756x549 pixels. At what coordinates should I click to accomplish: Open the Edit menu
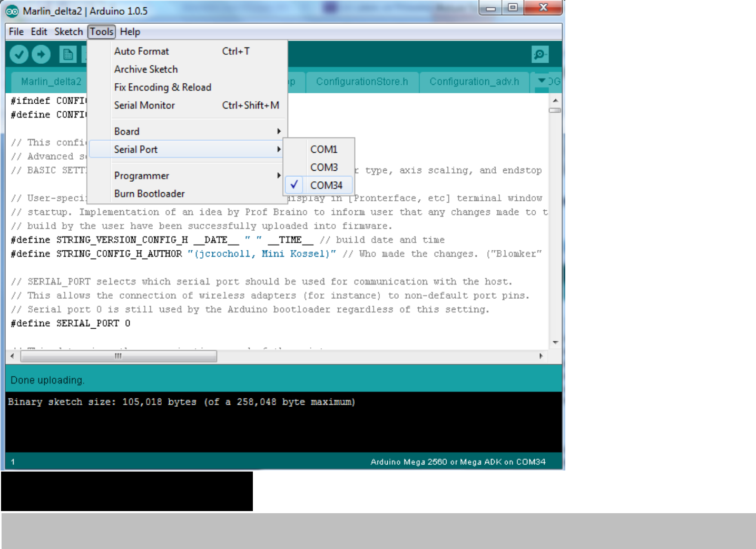[39, 32]
